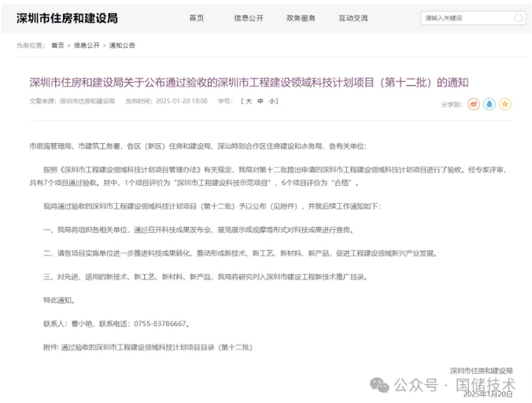Image resolution: width=532 pixels, height=403 pixels.
Task: Set font size to 大
Action: tap(249, 101)
